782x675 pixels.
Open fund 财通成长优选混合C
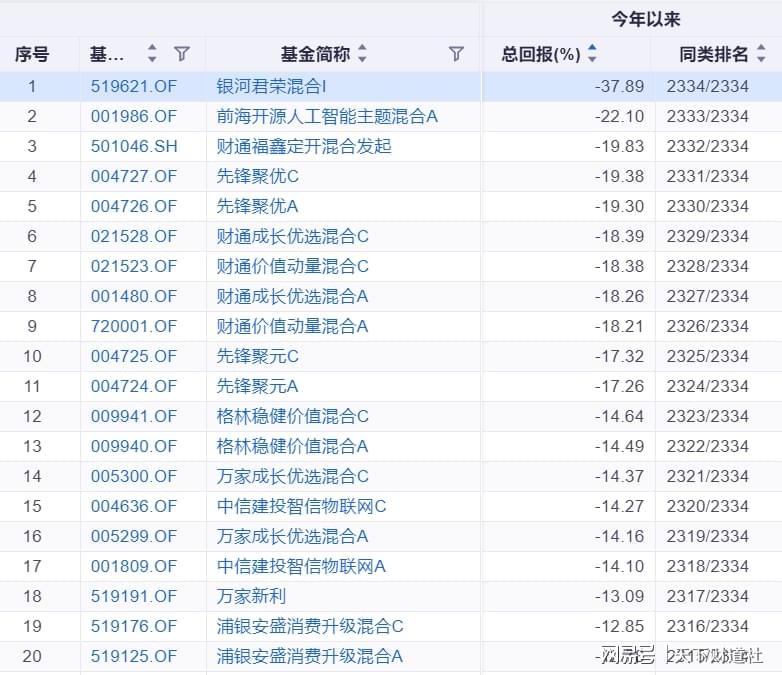(x=292, y=236)
